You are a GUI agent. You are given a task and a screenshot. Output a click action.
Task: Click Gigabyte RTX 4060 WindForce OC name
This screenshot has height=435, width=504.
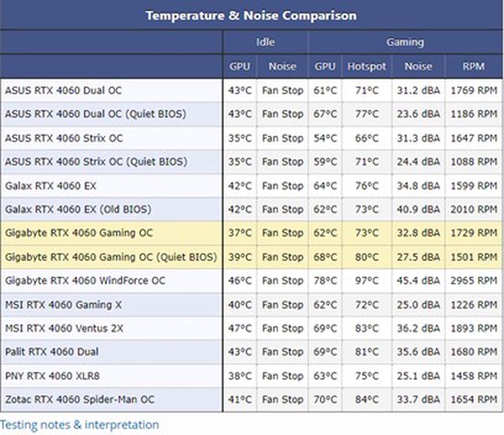[85, 280]
